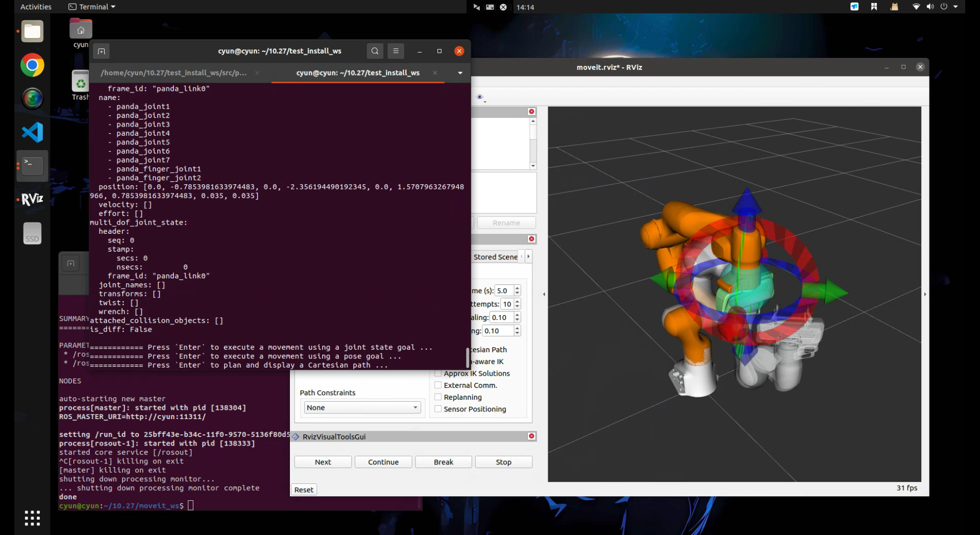
Task: Edit acceleration scaling 0.10 field
Action: pyautogui.click(x=498, y=331)
